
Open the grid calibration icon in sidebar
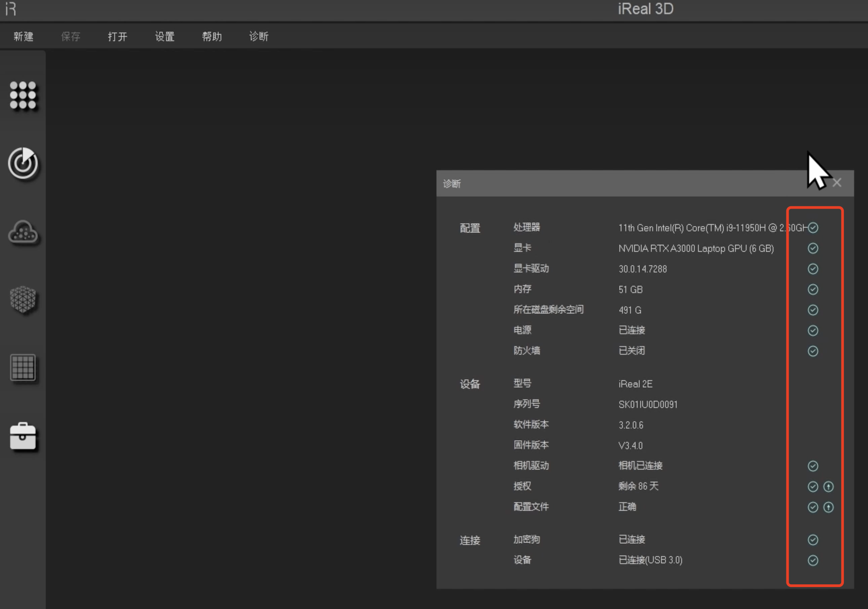[x=23, y=368]
